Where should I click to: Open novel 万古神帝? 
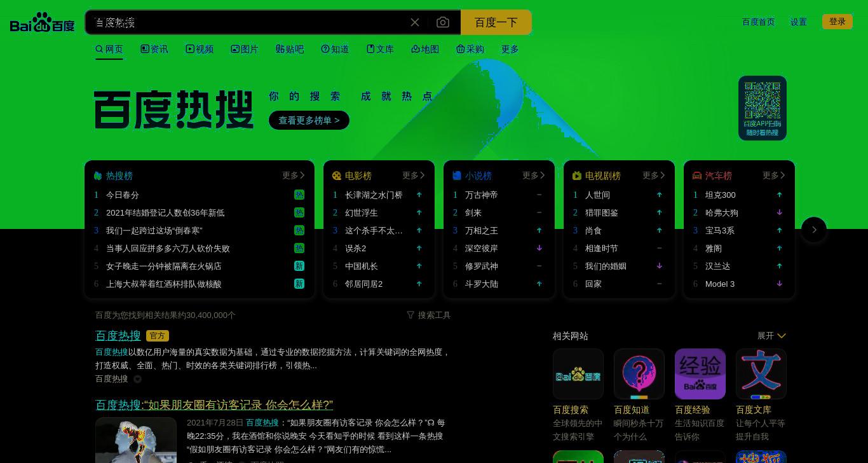click(481, 195)
